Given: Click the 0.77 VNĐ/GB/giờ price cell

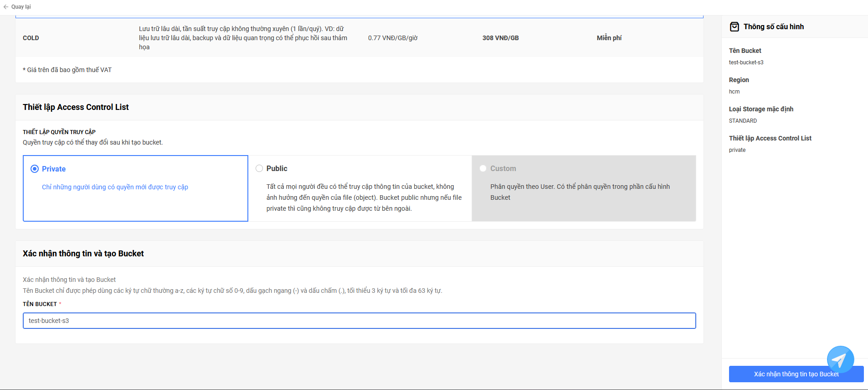Looking at the screenshot, I should [392, 38].
